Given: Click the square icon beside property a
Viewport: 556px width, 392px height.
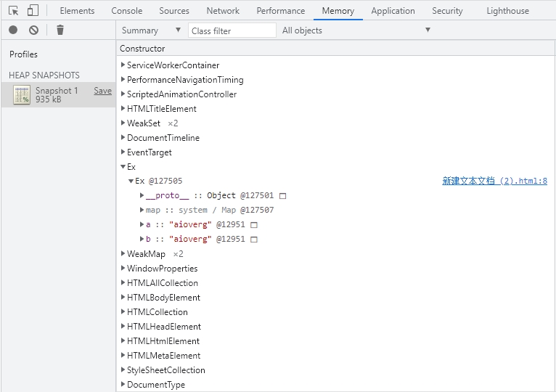Looking at the screenshot, I should [x=254, y=225].
